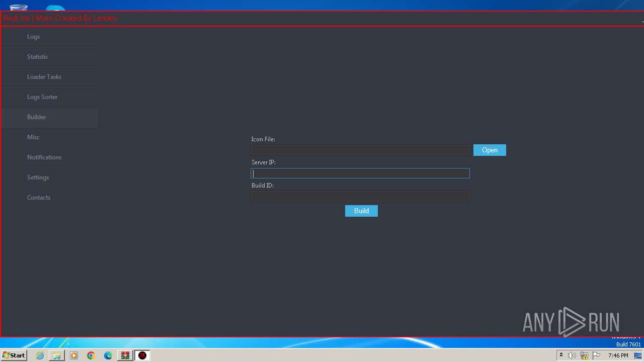The width and height of the screenshot is (644, 362).
Task: Click the "Server IP:" label
Action: point(264,162)
